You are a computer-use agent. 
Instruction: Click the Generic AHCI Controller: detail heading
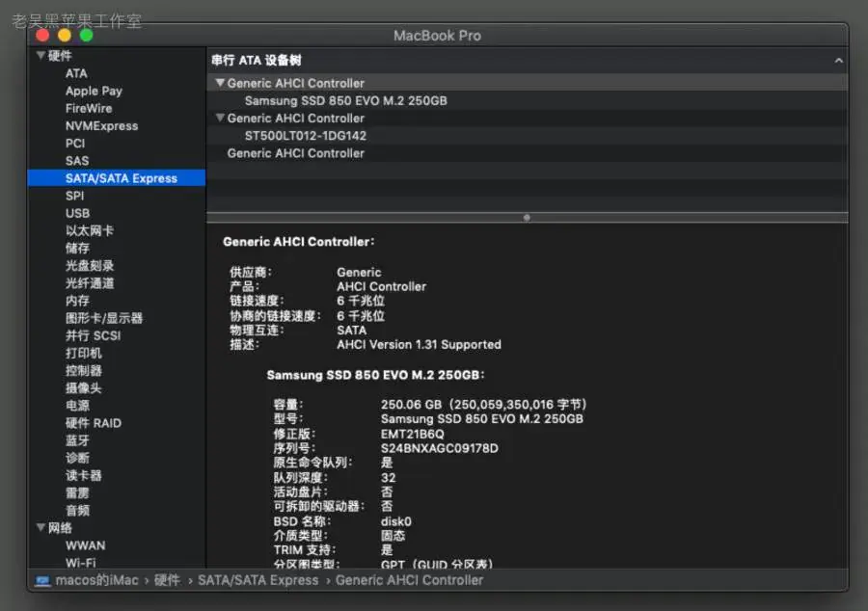(298, 242)
